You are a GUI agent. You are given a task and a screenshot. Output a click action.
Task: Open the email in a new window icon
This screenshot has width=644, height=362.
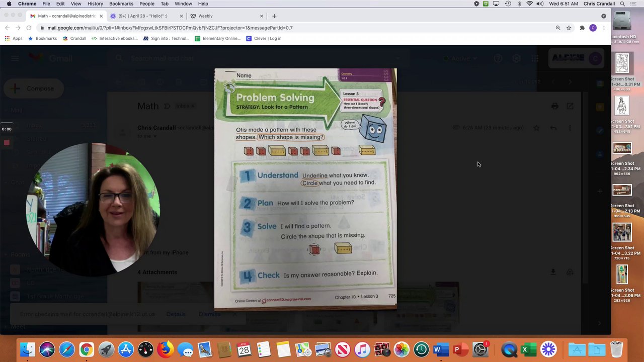[x=570, y=106]
